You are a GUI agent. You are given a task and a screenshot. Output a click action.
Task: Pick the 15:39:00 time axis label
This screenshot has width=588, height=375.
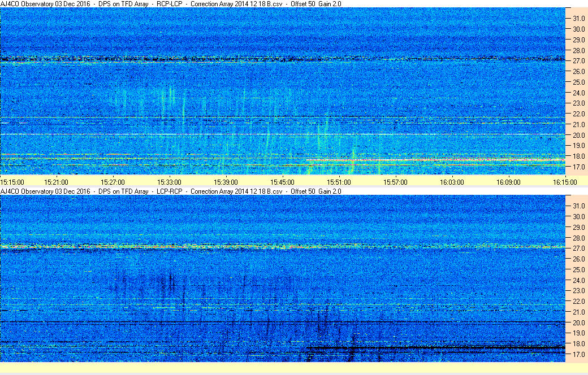pyautogui.click(x=226, y=182)
